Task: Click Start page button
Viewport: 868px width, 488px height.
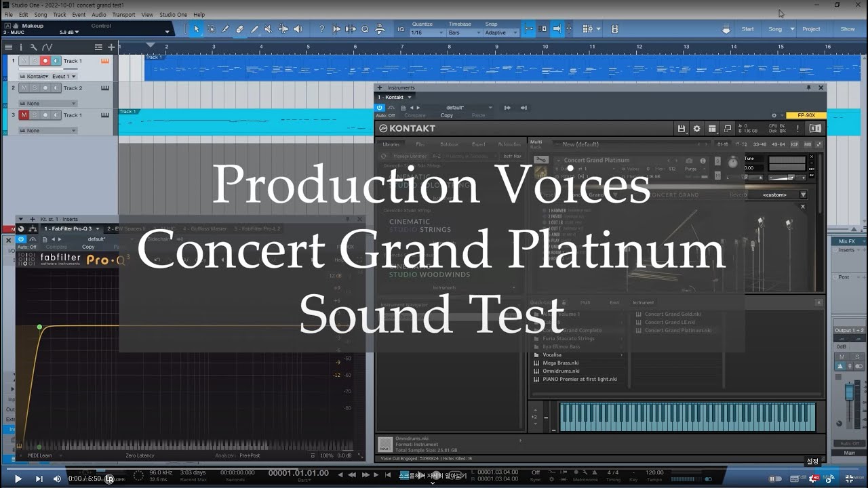Action: (747, 29)
